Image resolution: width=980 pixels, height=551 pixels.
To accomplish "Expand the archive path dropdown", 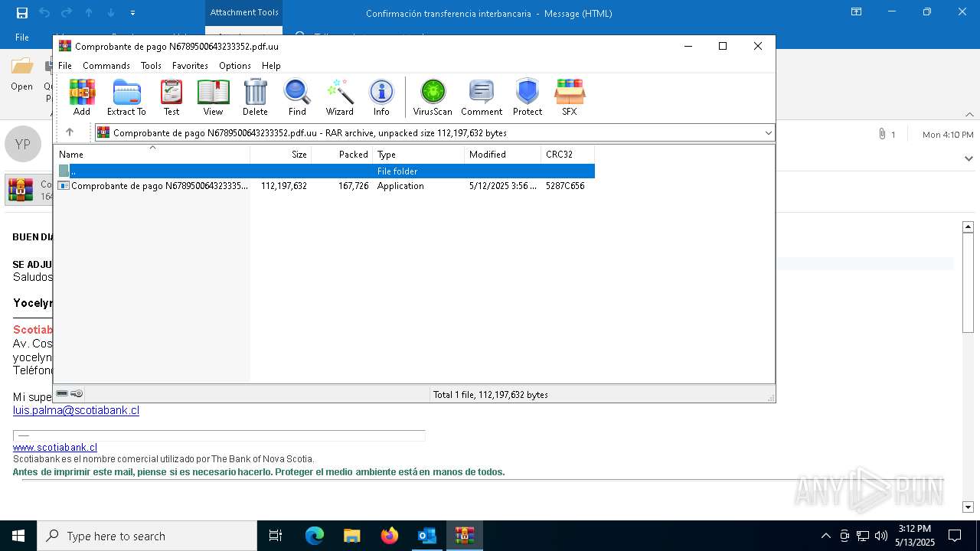I will click(768, 133).
